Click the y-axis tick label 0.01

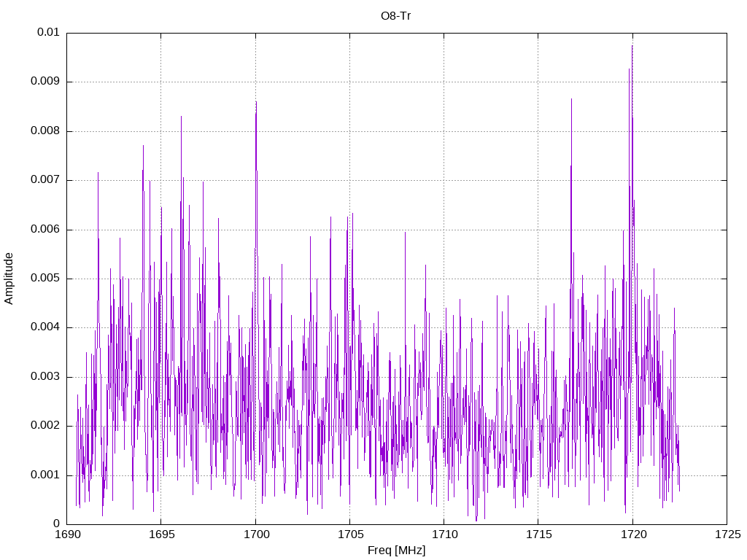pos(49,32)
